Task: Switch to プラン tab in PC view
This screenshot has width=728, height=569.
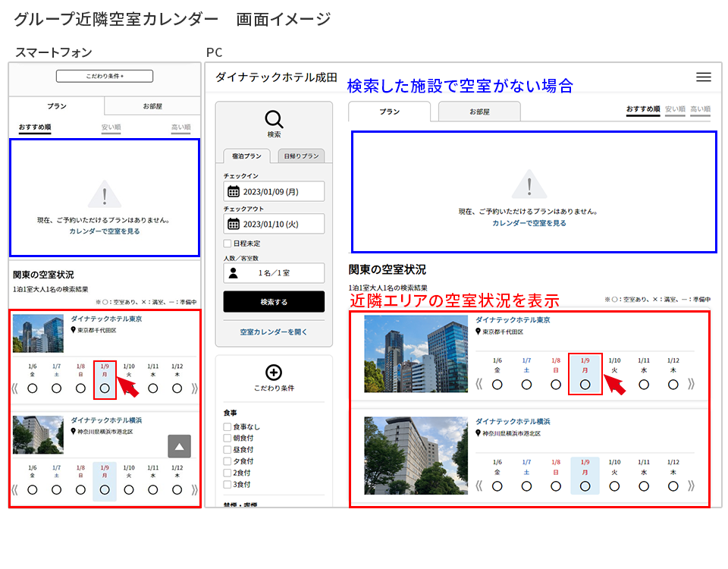Action: click(x=389, y=112)
